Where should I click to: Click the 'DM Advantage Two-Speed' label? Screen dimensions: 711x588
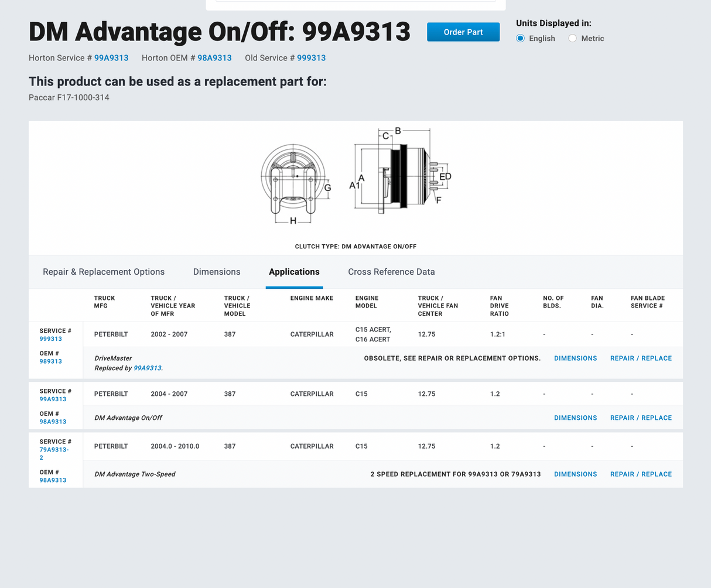135,474
